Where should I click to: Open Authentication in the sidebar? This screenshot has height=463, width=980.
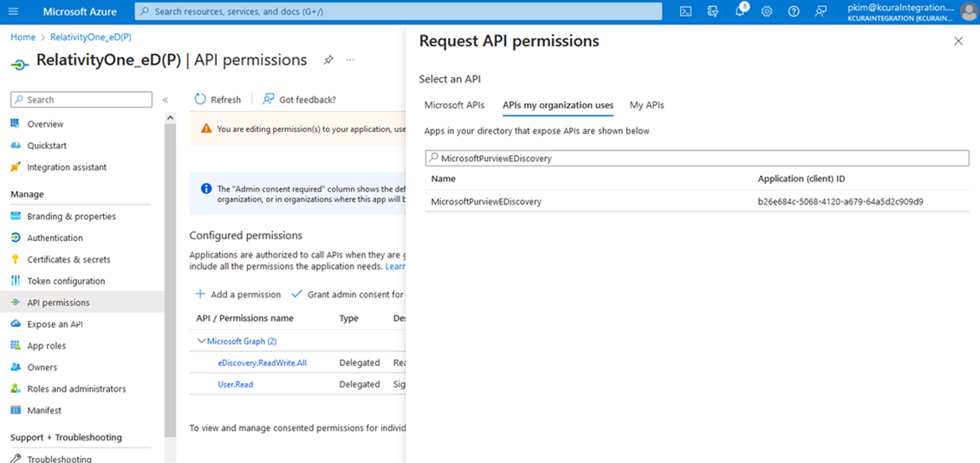[x=55, y=238]
